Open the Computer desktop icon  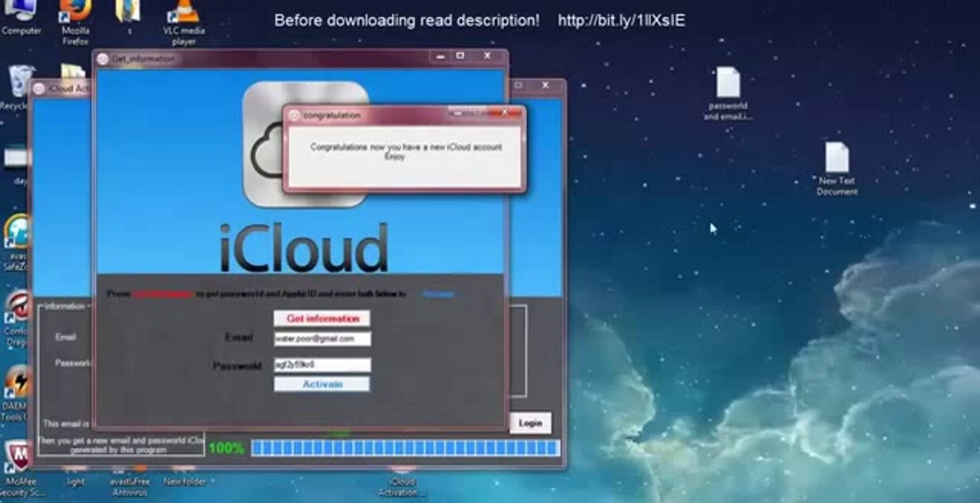(20, 18)
